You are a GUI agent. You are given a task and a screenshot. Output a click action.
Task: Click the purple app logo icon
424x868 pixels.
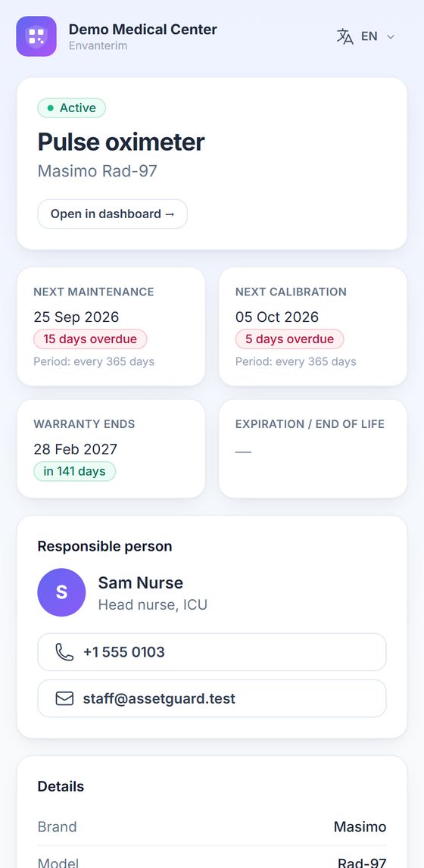tap(36, 36)
